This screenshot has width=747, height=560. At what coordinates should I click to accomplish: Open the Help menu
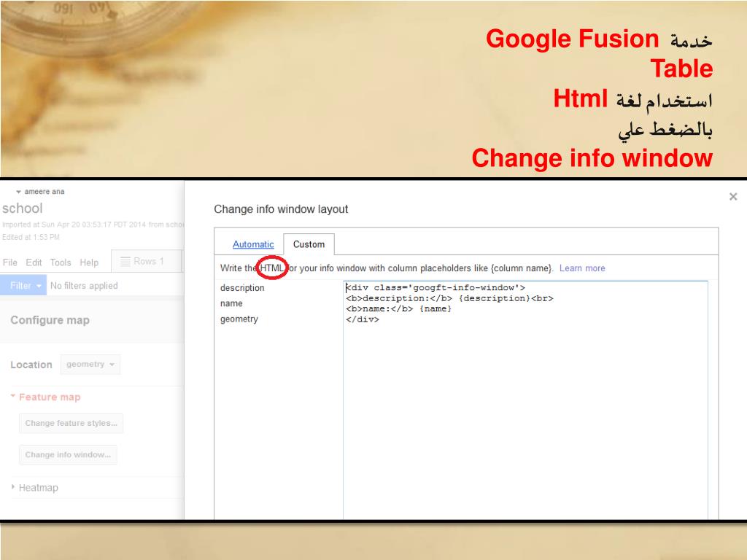click(89, 262)
